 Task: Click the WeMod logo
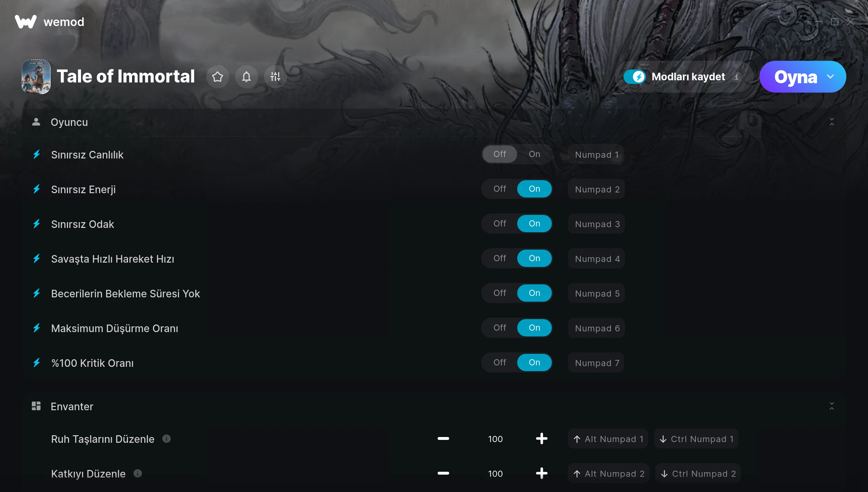click(x=26, y=22)
